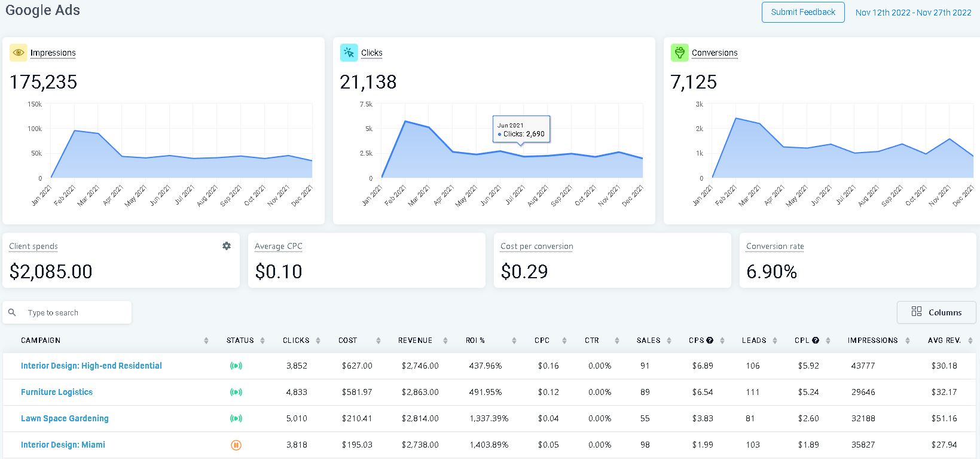Viewport: 980px width, 459px height.
Task: Click the Clicks cursor icon
Action: (x=349, y=53)
